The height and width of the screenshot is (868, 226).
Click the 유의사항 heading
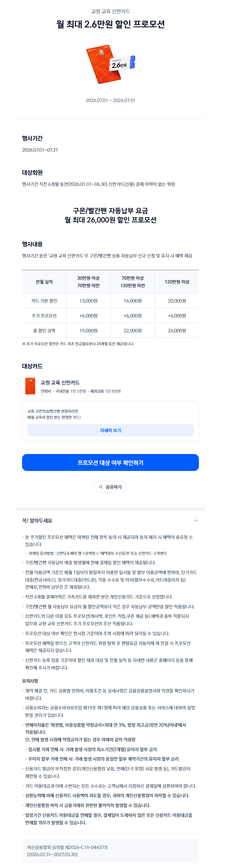30,681
